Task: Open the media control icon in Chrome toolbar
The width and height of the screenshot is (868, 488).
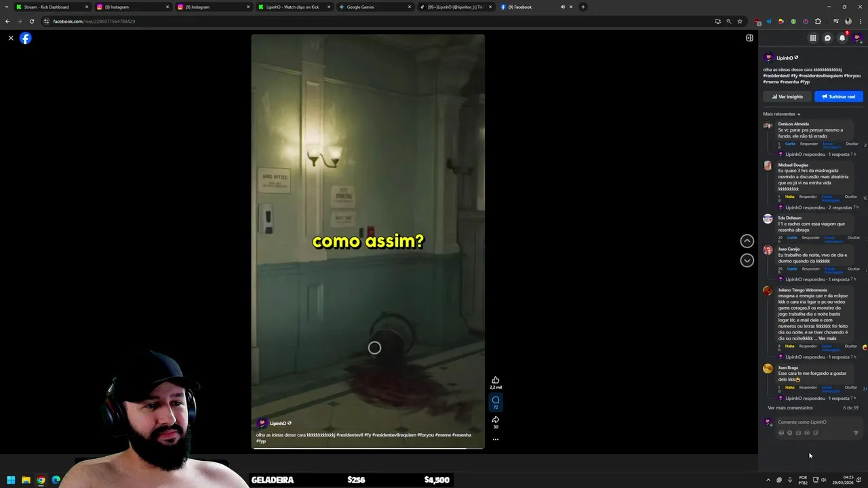Action: point(835,21)
